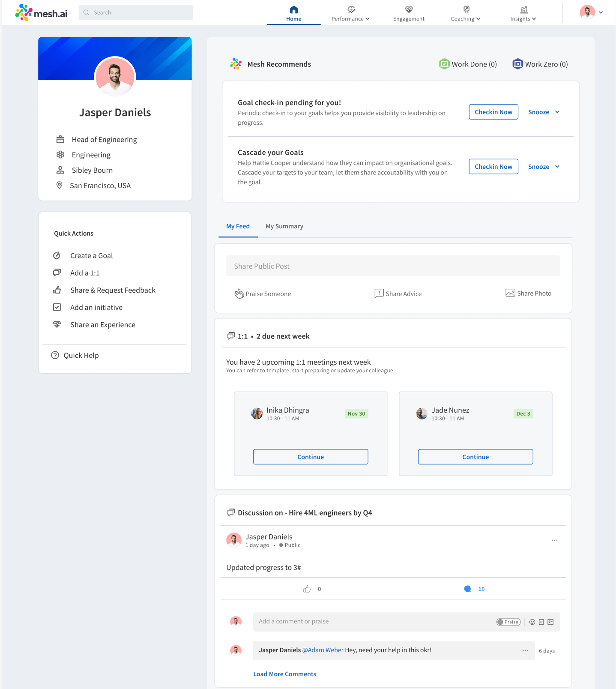Click the Add a 1:1 chat icon

click(x=57, y=273)
